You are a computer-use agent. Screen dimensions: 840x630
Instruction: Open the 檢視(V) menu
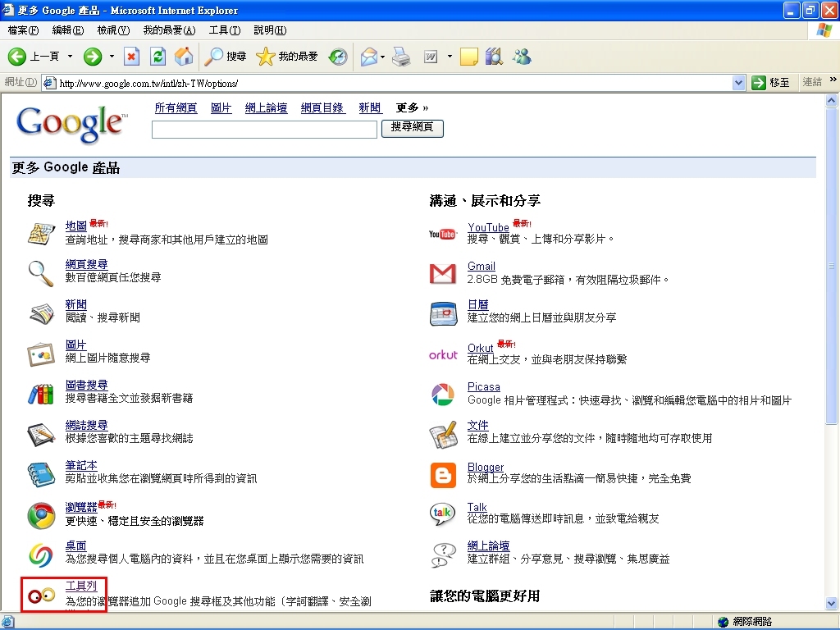[113, 30]
